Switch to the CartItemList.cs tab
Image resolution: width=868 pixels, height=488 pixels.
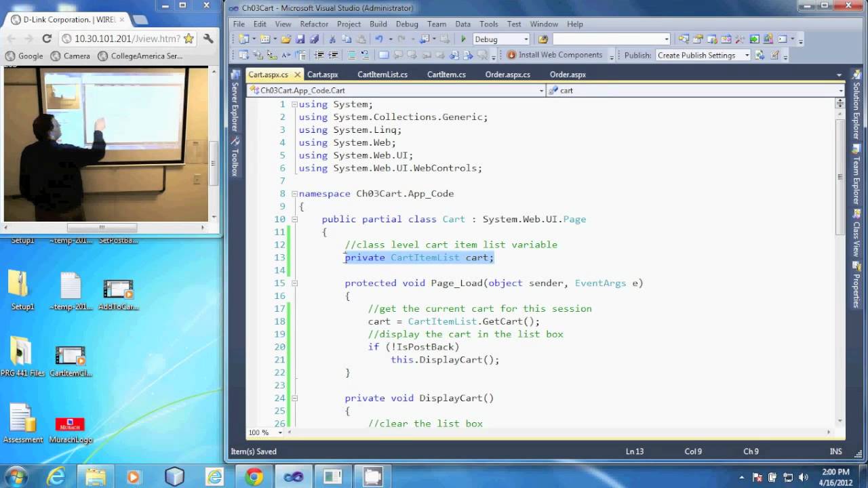382,75
